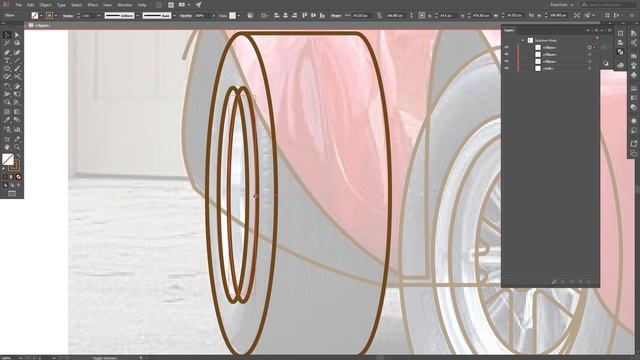The height and width of the screenshot is (360, 640).
Task: Select the Scale tool
Action: click(x=17, y=86)
